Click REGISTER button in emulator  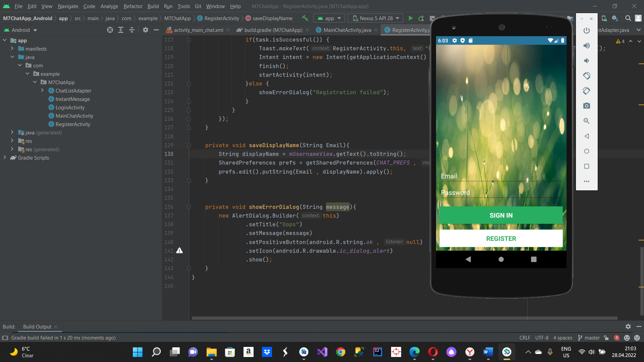pos(501,238)
